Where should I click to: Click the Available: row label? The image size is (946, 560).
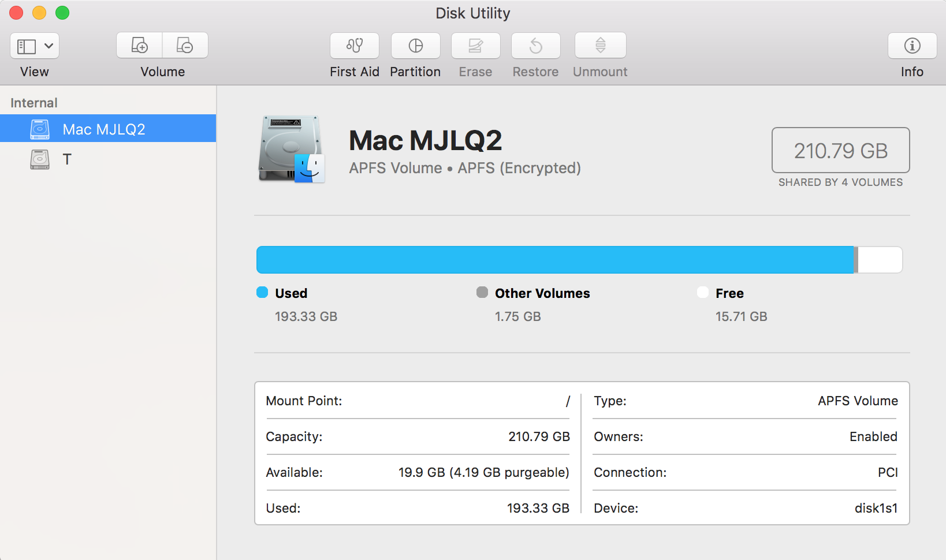pyautogui.click(x=294, y=472)
